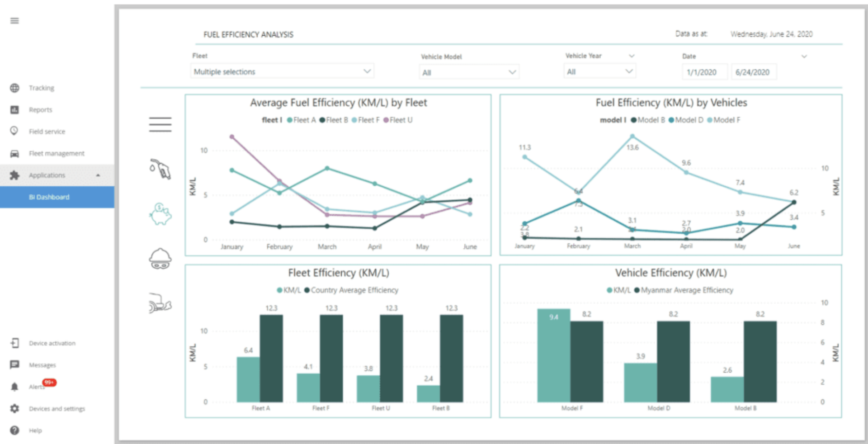The height and width of the screenshot is (444, 868).
Task: Click the Help question mark icon
Action: click(14, 430)
